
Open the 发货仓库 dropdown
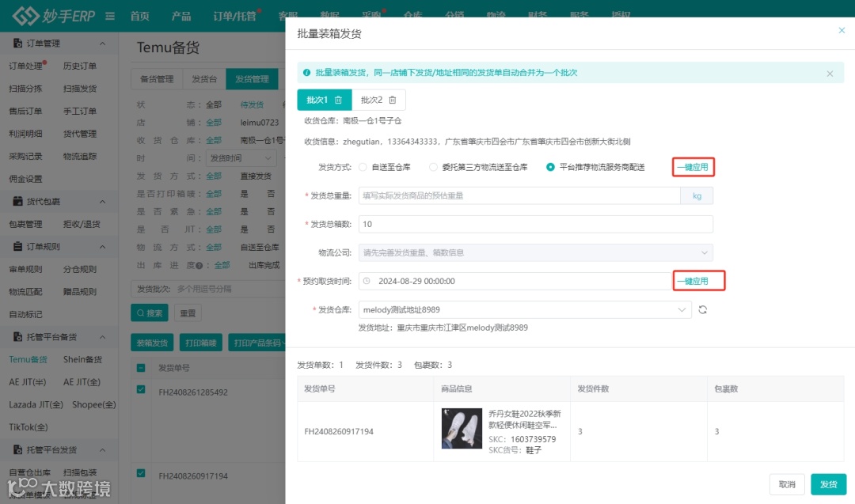pyautogui.click(x=525, y=309)
